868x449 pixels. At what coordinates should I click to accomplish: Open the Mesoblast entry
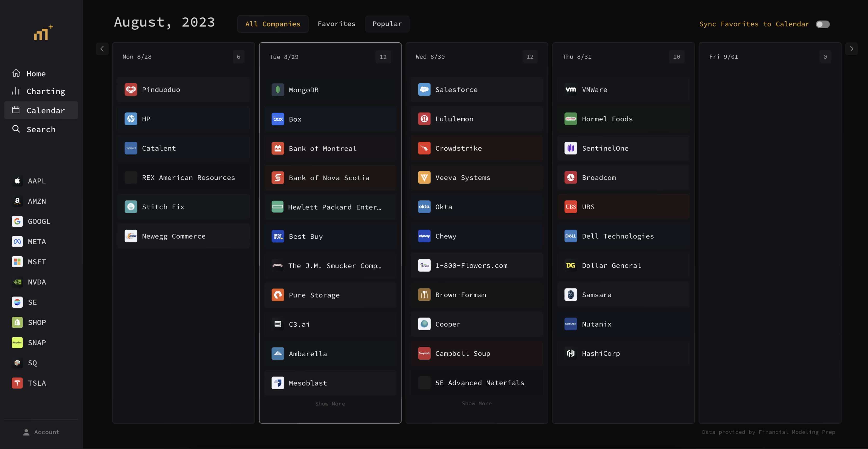[x=330, y=383]
